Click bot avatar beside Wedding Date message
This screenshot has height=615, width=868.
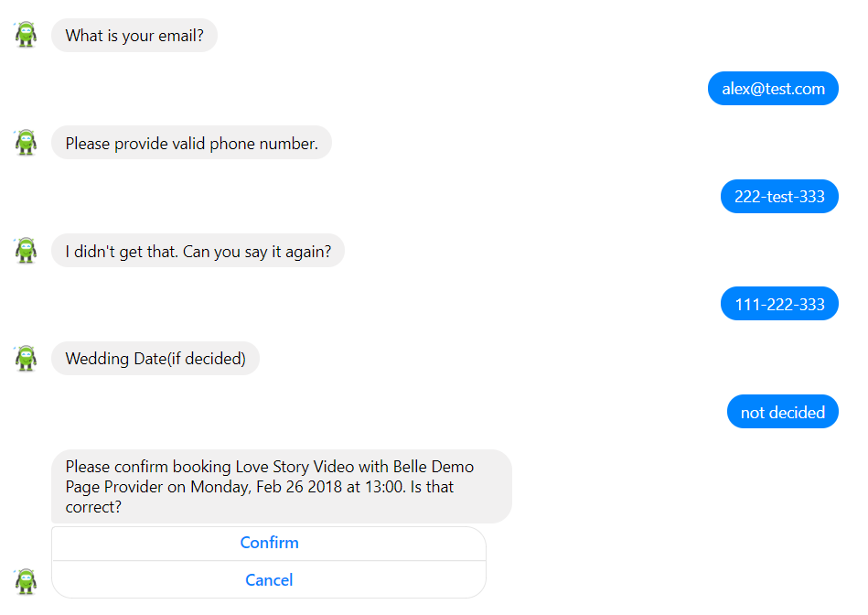(x=26, y=358)
